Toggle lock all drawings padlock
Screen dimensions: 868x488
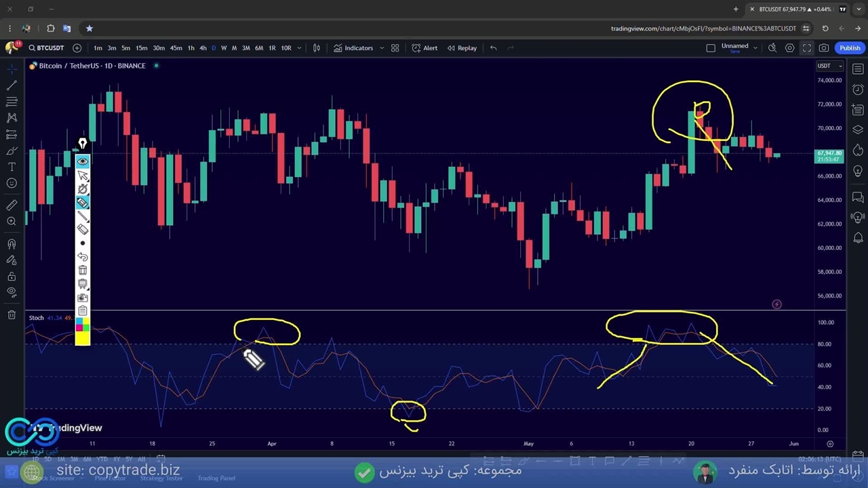(x=12, y=277)
